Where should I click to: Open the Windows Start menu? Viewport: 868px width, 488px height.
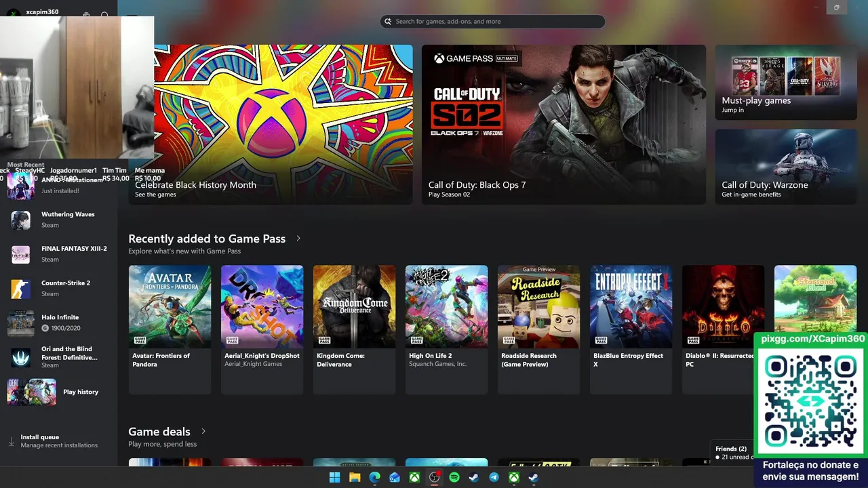click(334, 477)
